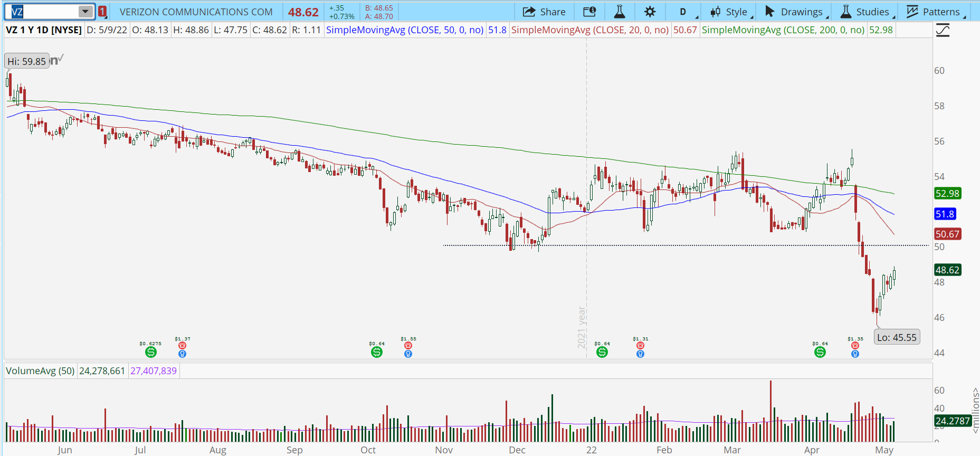Open the quick quote info icon
The height and width of the screenshot is (456, 980).
point(589,12)
